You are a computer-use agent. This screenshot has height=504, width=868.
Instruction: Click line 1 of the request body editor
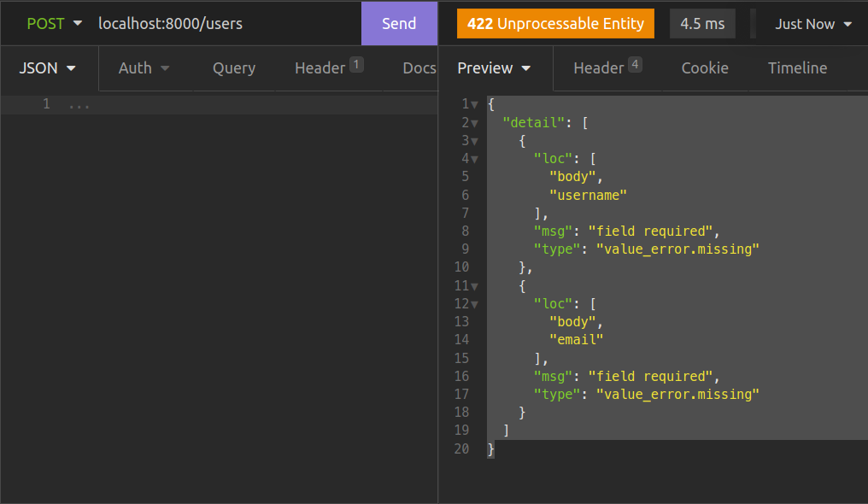(219, 104)
